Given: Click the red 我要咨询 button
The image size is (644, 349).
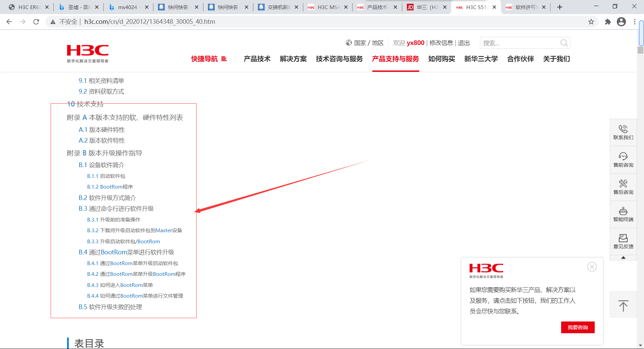Looking at the screenshot, I should pyautogui.click(x=578, y=327).
